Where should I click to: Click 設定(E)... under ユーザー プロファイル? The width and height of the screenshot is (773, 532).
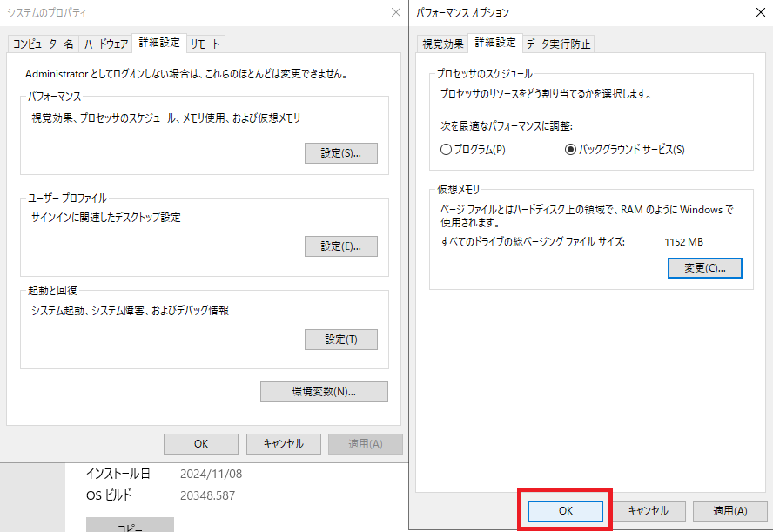point(340,246)
